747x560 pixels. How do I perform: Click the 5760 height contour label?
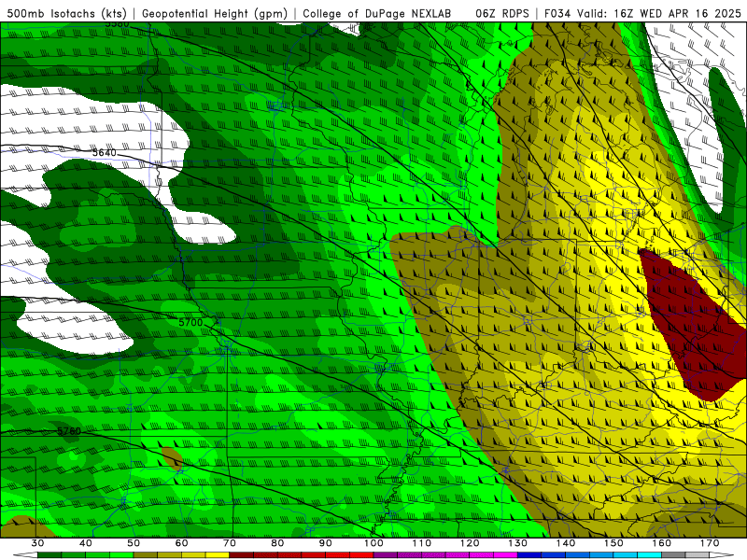click(x=69, y=431)
